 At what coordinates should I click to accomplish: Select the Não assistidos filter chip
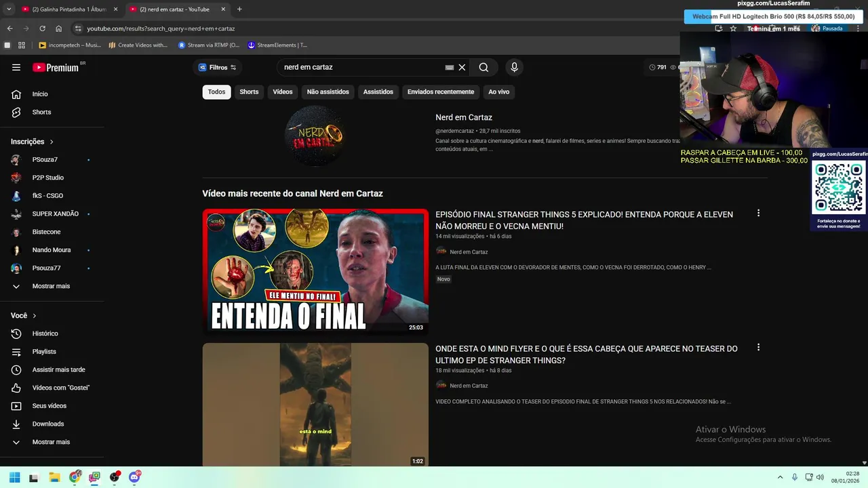pyautogui.click(x=328, y=92)
